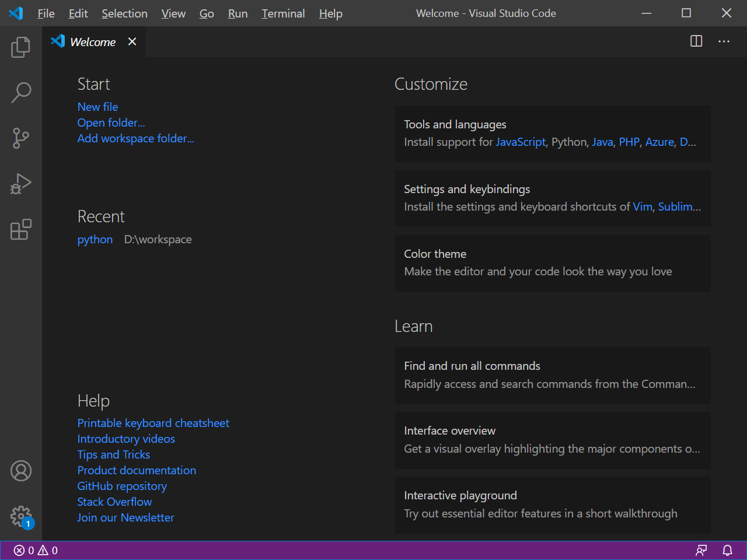Close the Welcome tab

click(x=132, y=41)
